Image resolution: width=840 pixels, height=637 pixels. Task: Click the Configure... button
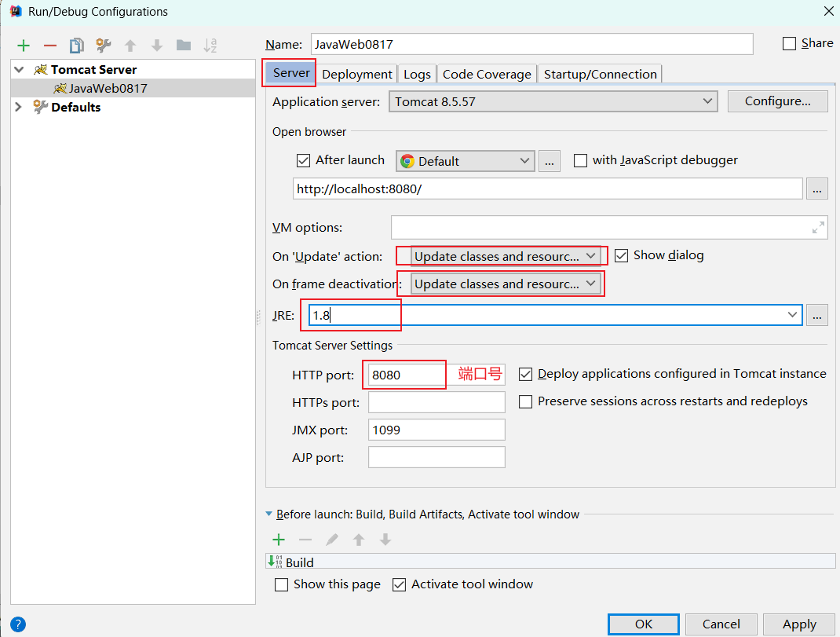(x=777, y=101)
